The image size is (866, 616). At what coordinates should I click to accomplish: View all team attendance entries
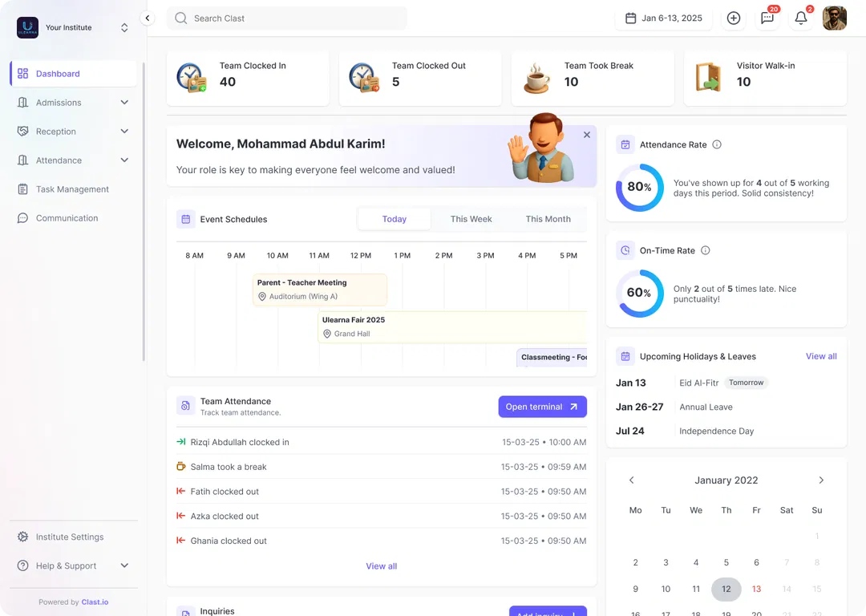(381, 566)
